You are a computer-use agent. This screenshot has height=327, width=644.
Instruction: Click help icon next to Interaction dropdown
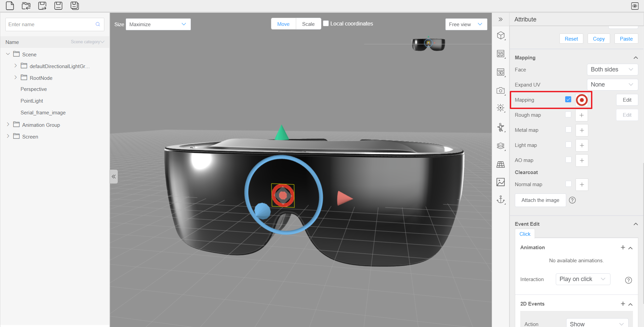click(629, 280)
